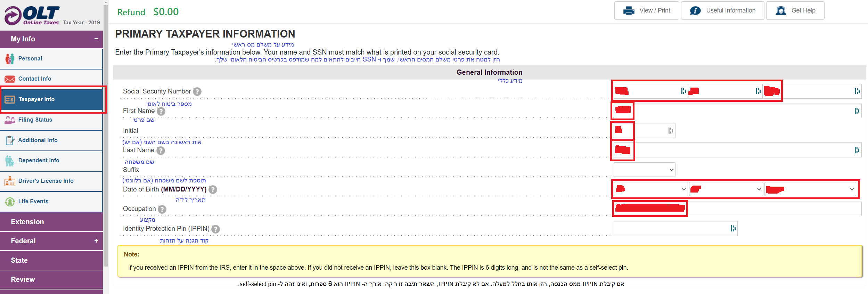Click the Dependent Info family icon
868x294 pixels.
pyautogui.click(x=10, y=161)
